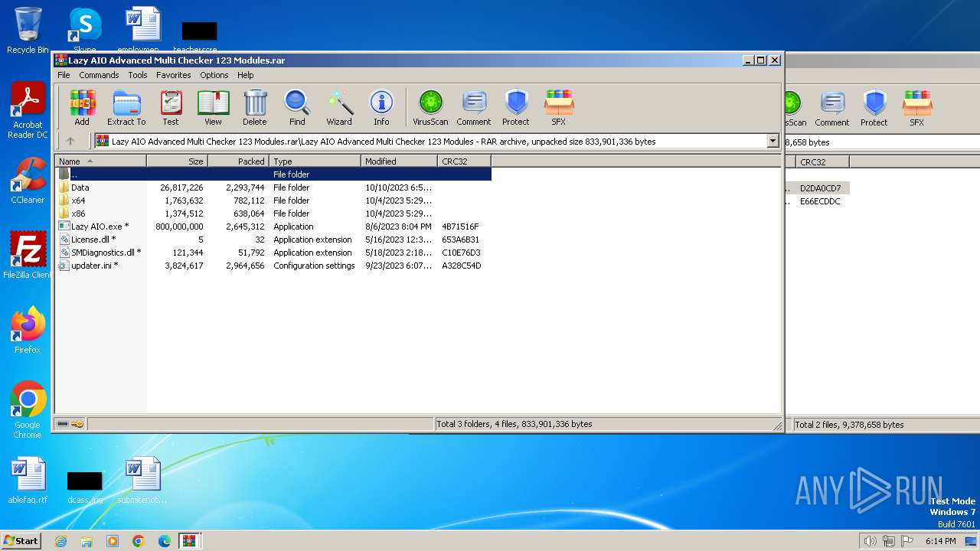Select SMDiagnostics.dll file
The height and width of the screenshot is (551, 980).
click(x=273, y=253)
